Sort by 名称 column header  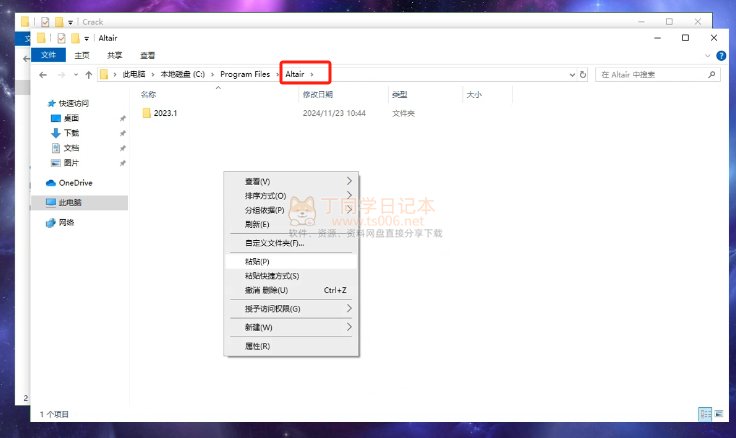coord(148,94)
